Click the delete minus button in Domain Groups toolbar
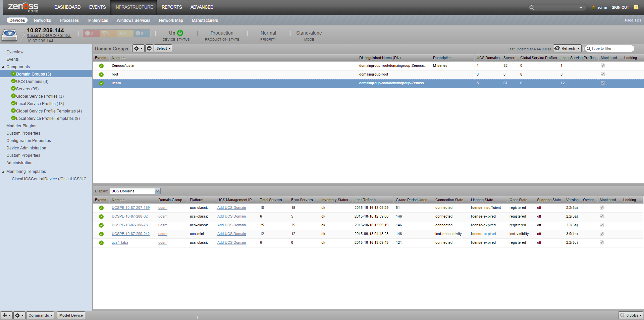 (x=149, y=48)
